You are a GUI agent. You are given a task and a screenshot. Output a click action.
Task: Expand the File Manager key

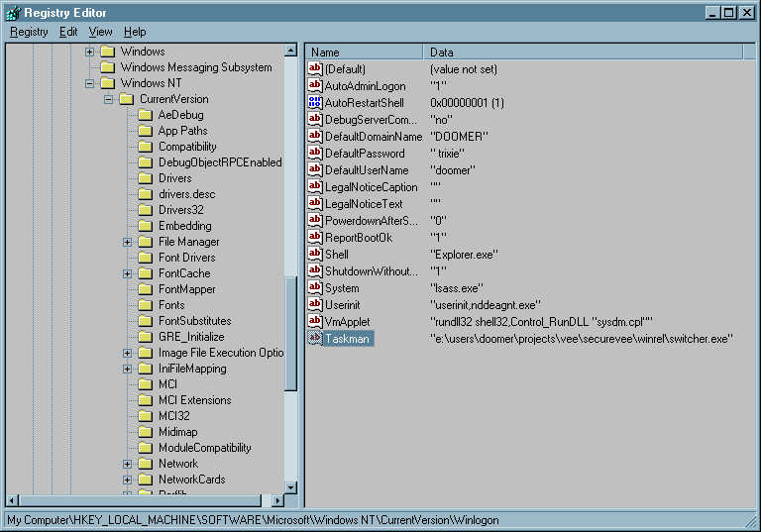128,242
